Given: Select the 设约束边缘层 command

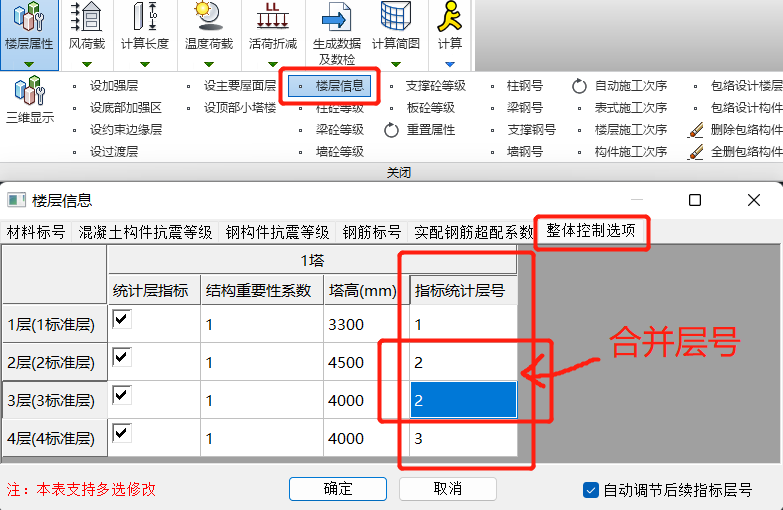Looking at the screenshot, I should [126, 130].
